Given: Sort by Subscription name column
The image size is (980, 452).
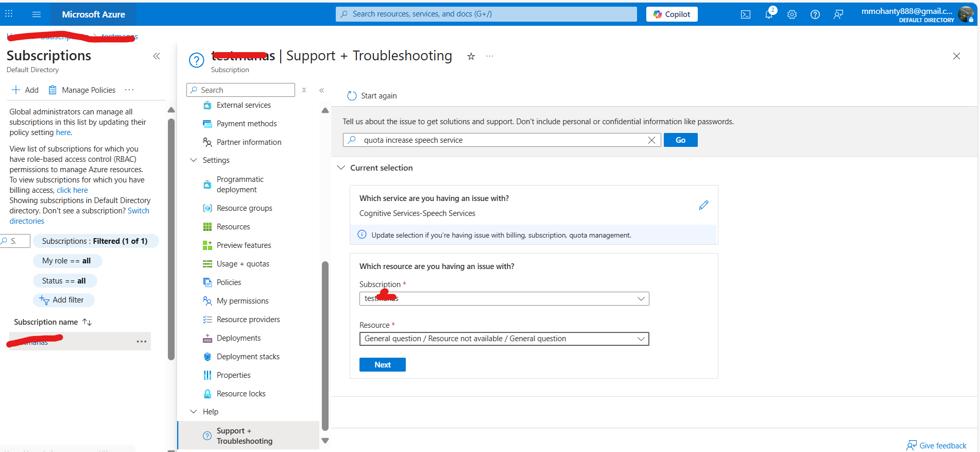Looking at the screenshot, I should [53, 322].
